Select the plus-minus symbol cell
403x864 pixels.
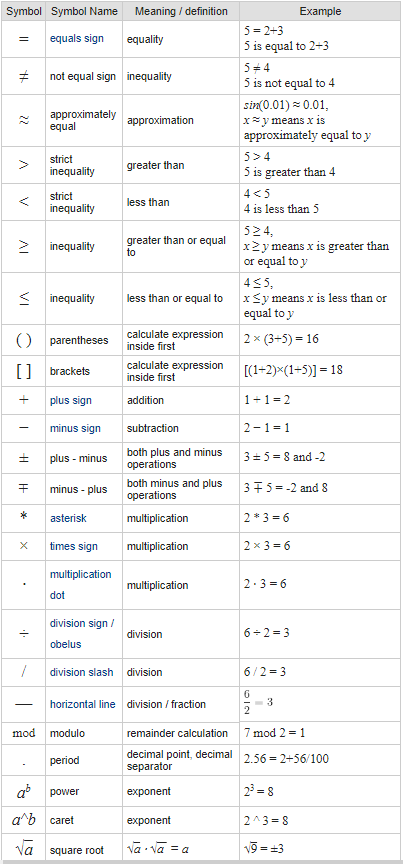click(24, 458)
